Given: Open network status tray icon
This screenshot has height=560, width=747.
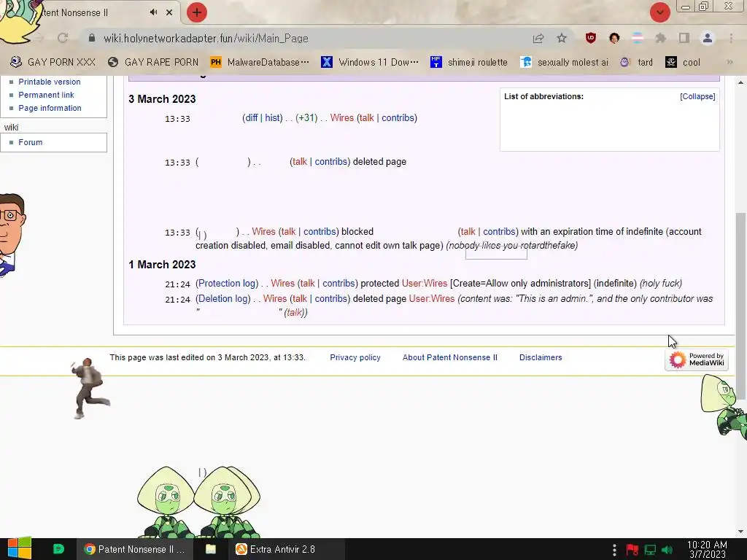Looking at the screenshot, I should pyautogui.click(x=650, y=550).
